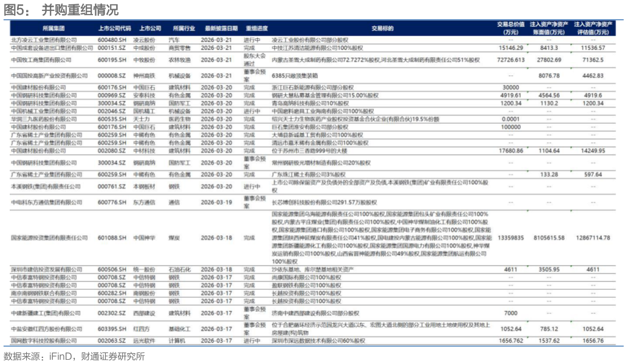Click the value 27802.69
Screen dimensions: 627x364
549,60
